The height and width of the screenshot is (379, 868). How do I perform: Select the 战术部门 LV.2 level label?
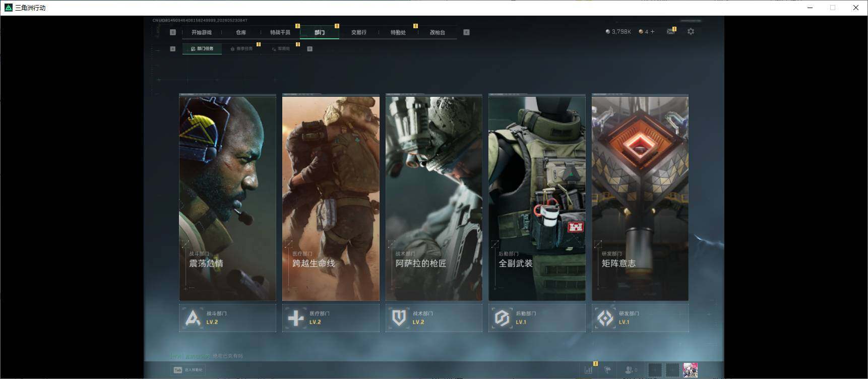click(x=418, y=322)
